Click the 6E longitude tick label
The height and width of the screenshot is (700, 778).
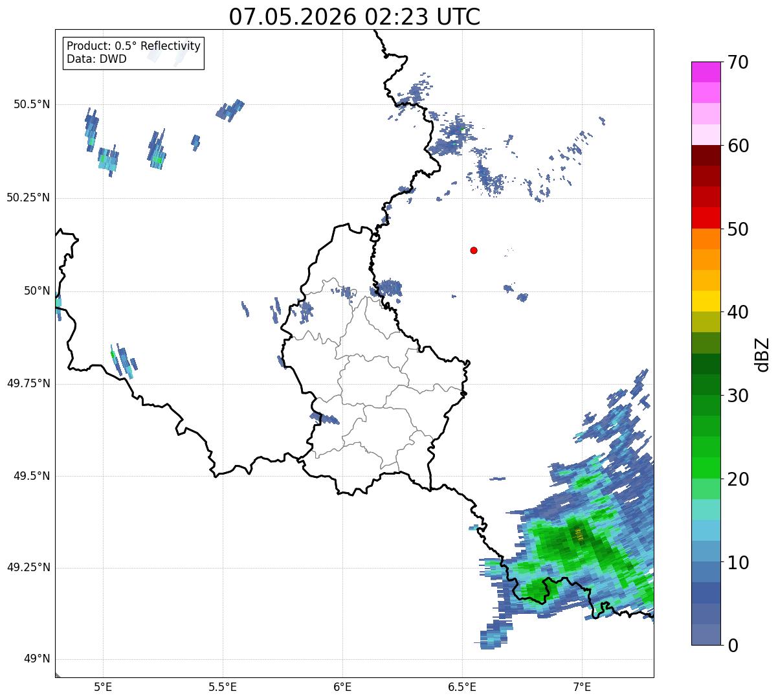pyautogui.click(x=342, y=686)
